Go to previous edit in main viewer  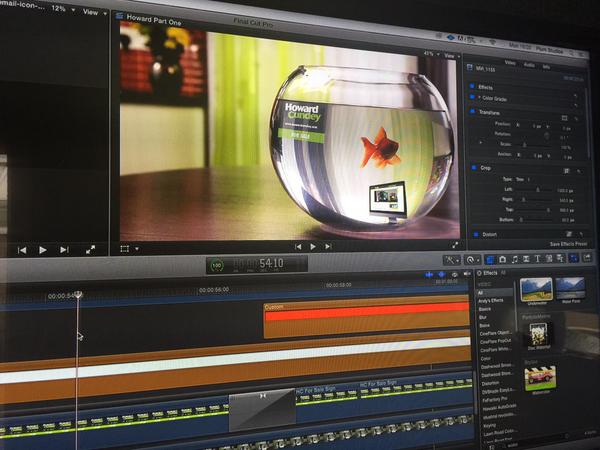pyautogui.click(x=298, y=247)
